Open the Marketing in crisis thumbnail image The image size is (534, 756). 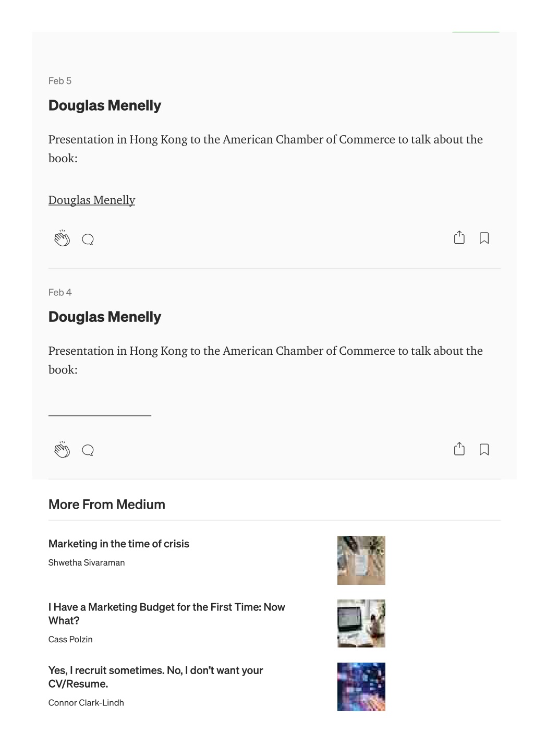361,560
